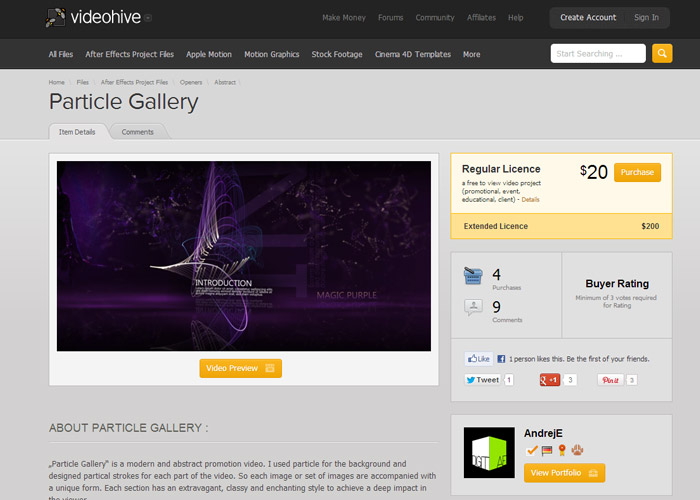The height and width of the screenshot is (500, 700).
Task: Select the Extended Licence option
Action: pyautogui.click(x=561, y=226)
